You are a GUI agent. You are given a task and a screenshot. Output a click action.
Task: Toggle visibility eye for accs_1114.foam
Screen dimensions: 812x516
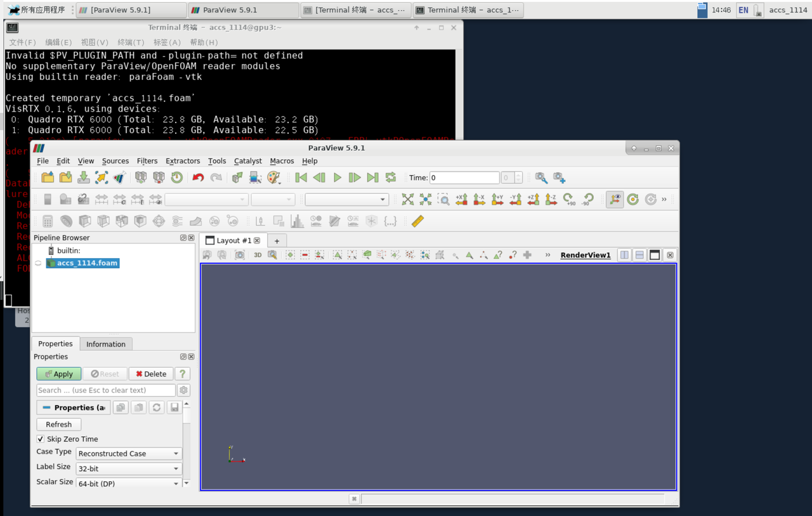38,264
